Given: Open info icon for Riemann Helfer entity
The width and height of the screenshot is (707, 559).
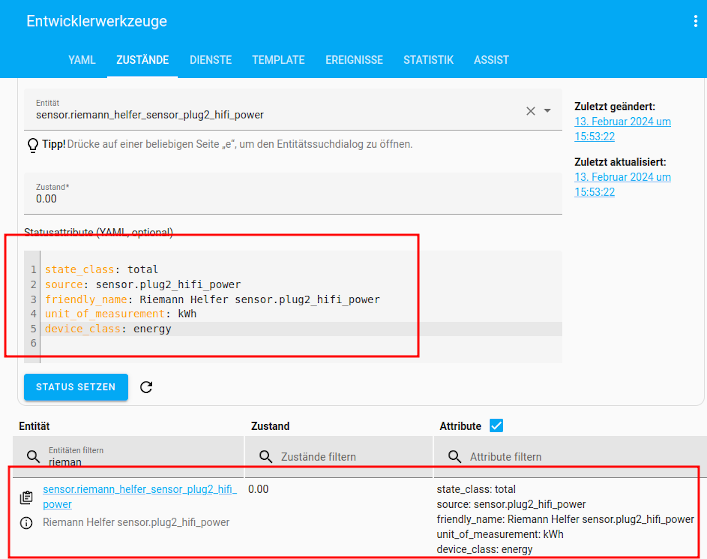Looking at the screenshot, I should [x=26, y=523].
